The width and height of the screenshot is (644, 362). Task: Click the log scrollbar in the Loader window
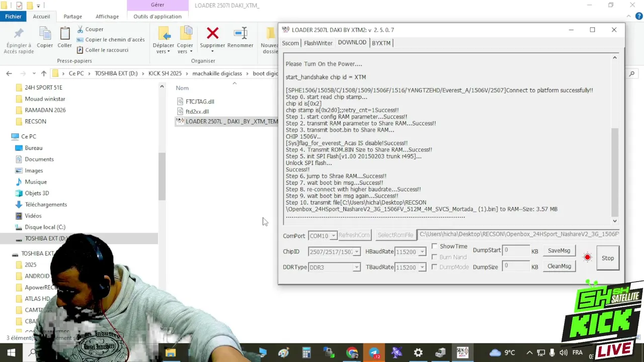tap(615, 172)
